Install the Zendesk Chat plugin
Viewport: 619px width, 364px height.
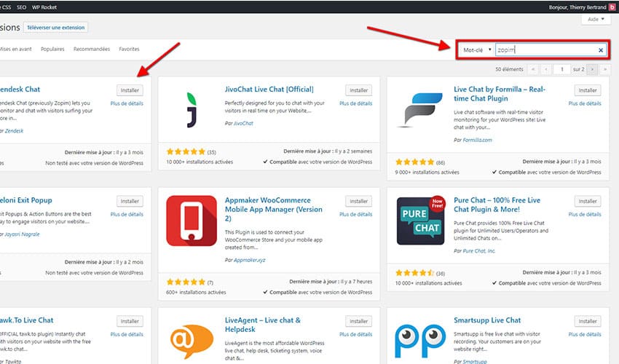pos(130,90)
